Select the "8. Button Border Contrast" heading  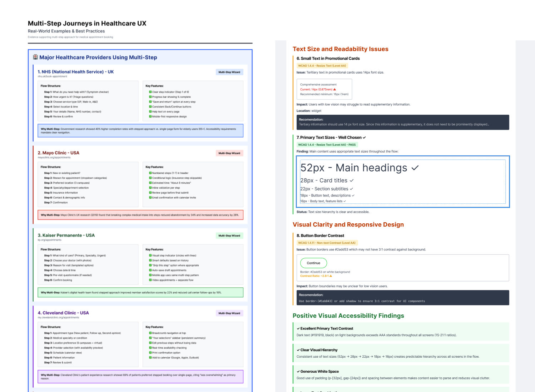click(x=320, y=236)
